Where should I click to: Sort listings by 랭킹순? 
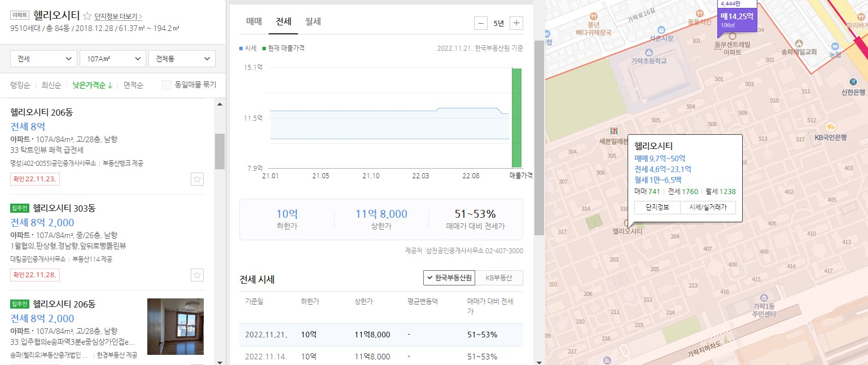(x=20, y=85)
